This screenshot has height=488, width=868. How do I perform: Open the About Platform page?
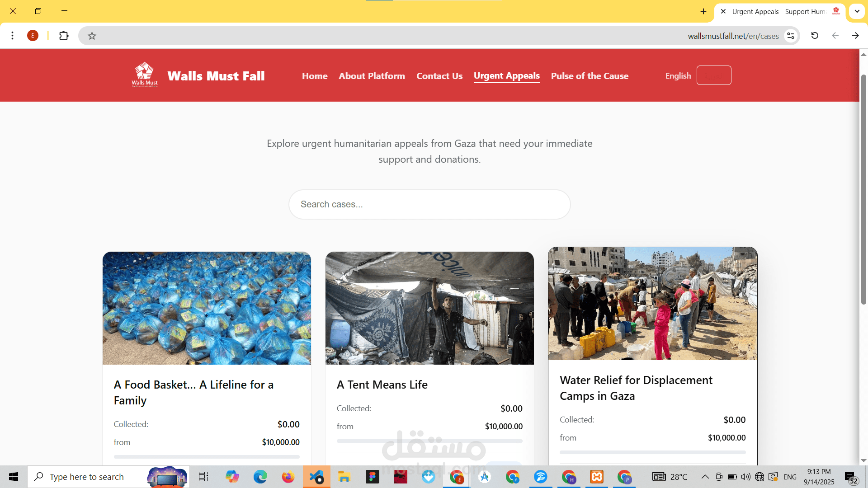pyautogui.click(x=372, y=76)
